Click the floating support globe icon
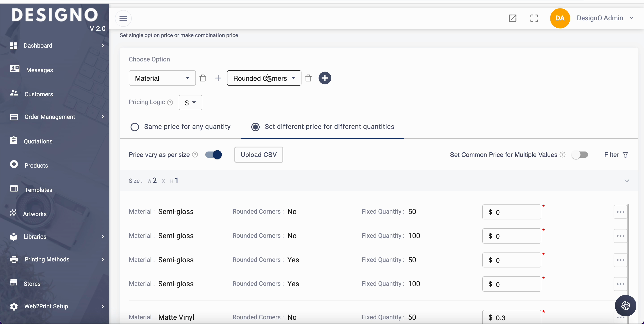This screenshot has width=644, height=324. [625, 305]
